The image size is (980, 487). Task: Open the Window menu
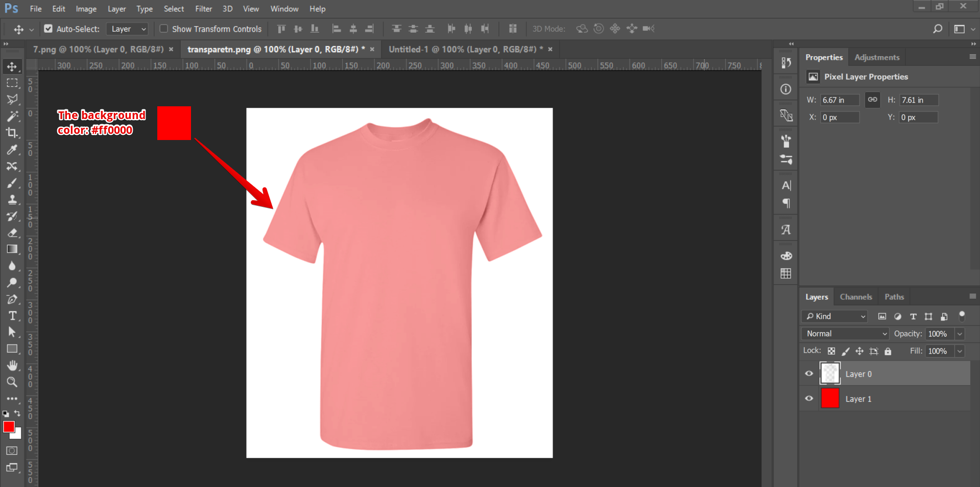(x=284, y=9)
